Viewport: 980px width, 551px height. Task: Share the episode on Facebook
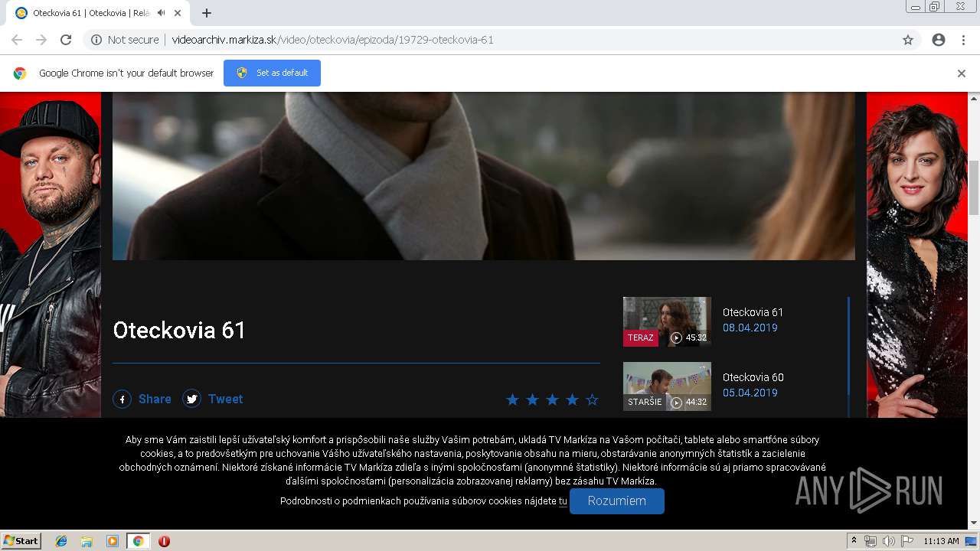(122, 399)
